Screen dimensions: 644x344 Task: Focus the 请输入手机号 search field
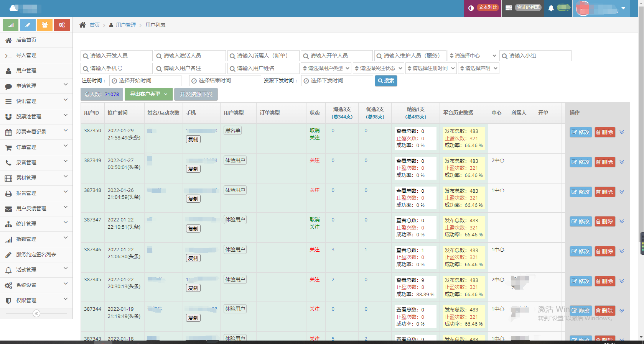click(x=117, y=68)
